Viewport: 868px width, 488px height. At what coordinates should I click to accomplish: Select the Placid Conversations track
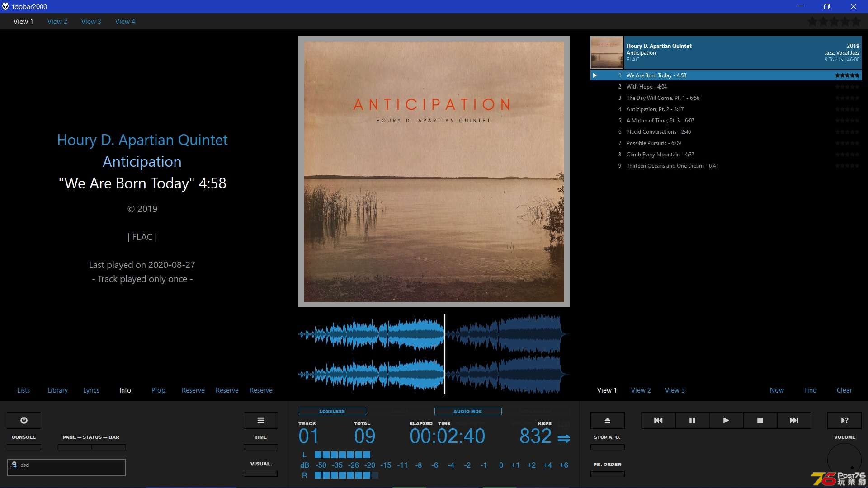click(x=726, y=132)
